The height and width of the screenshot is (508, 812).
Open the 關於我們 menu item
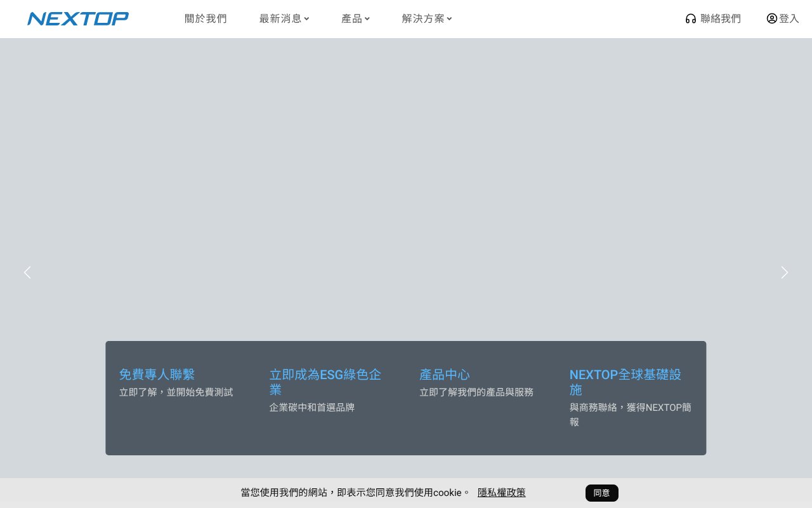pos(206,18)
